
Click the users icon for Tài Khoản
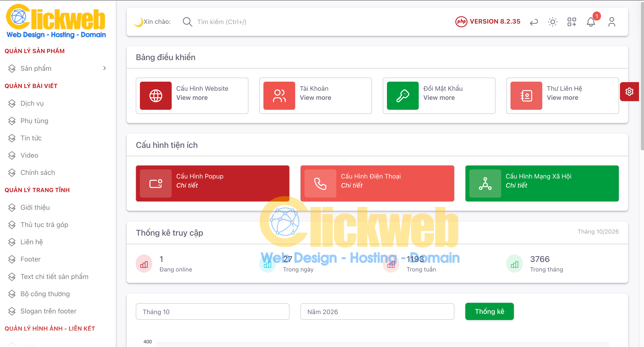click(x=279, y=96)
